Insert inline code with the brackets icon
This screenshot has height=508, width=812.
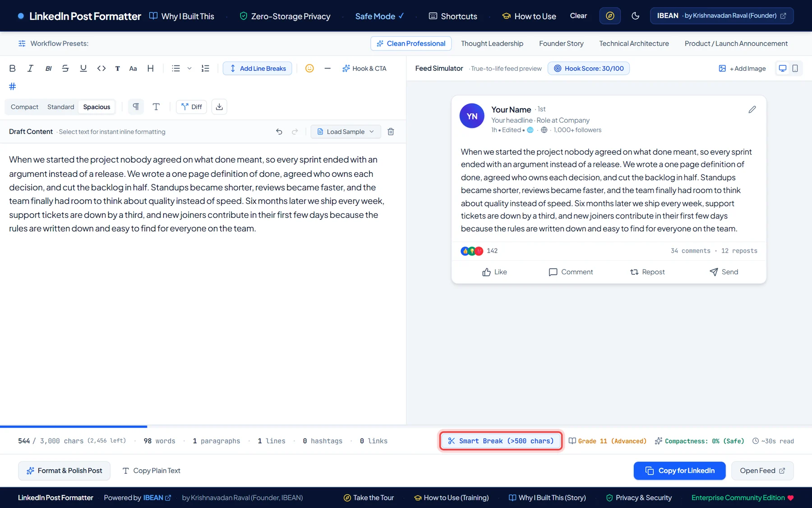(101, 68)
